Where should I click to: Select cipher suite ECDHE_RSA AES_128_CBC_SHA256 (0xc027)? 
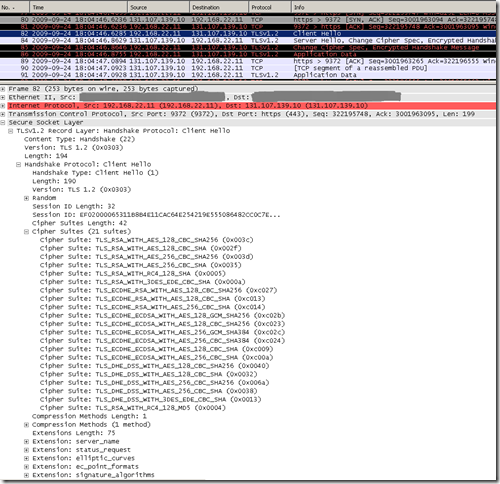click(159, 290)
